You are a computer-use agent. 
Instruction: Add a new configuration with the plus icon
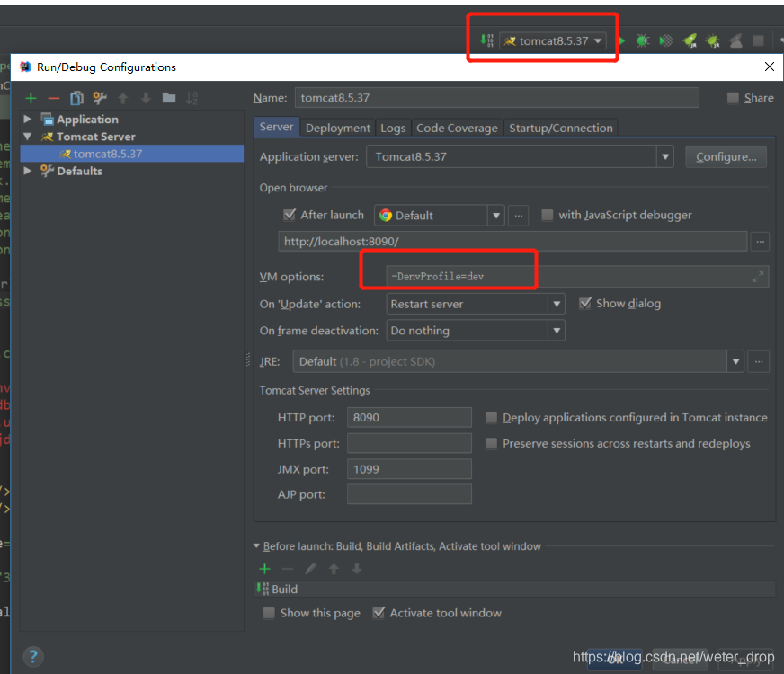click(31, 98)
